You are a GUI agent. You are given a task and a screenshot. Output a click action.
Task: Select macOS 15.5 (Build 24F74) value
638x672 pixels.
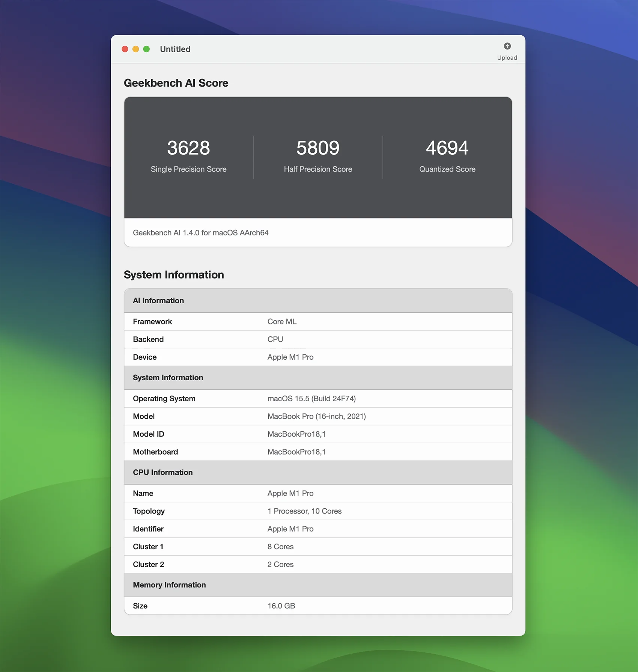[x=311, y=399]
